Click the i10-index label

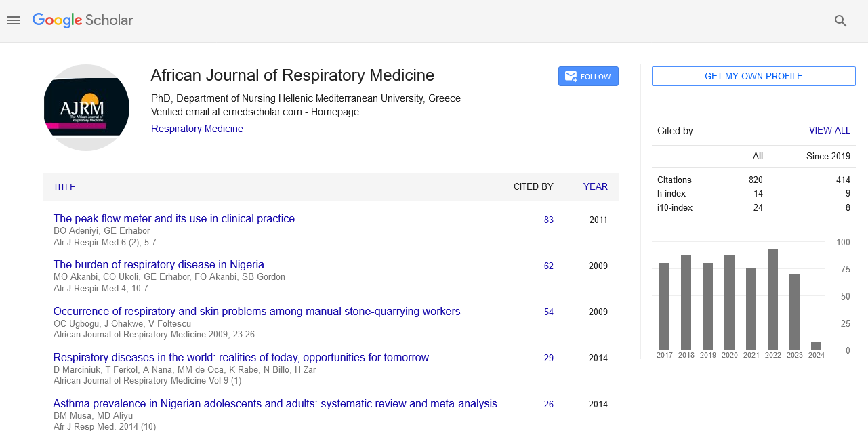pyautogui.click(x=675, y=208)
